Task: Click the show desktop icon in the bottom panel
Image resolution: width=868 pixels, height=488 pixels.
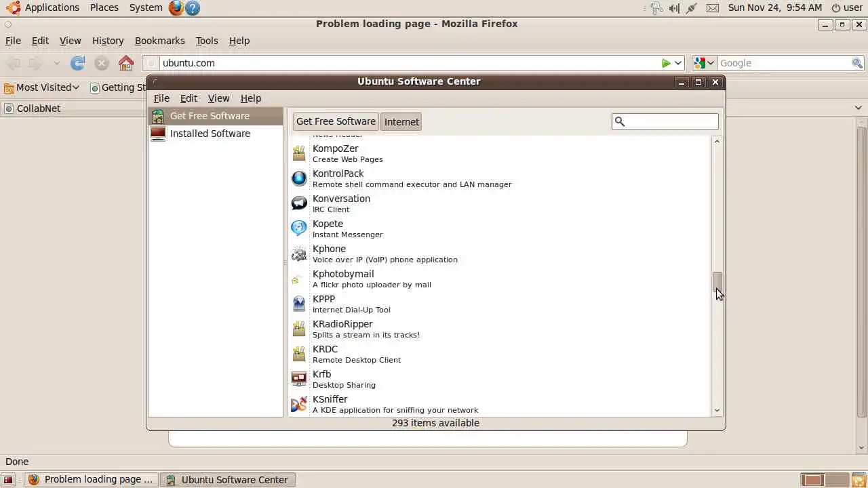Action: tap(8, 480)
